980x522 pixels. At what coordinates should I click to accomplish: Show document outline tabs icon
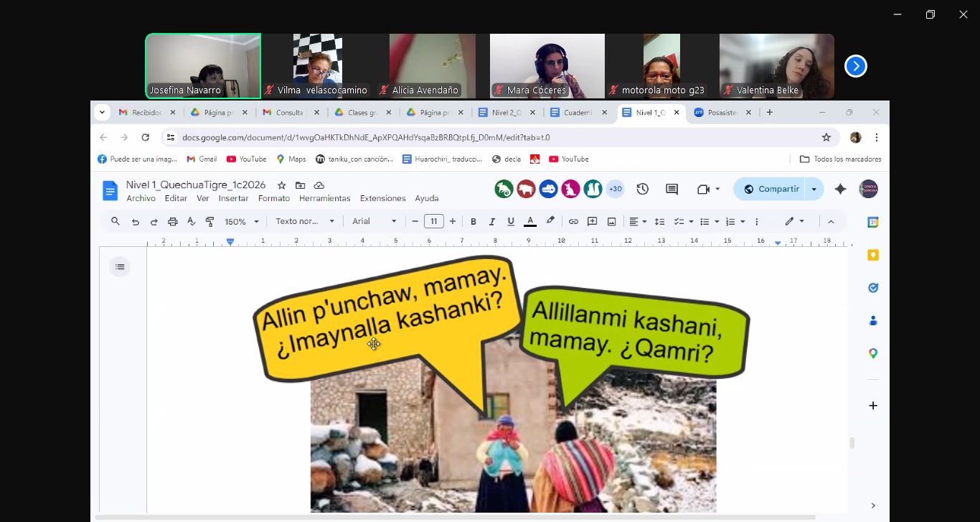(120, 267)
